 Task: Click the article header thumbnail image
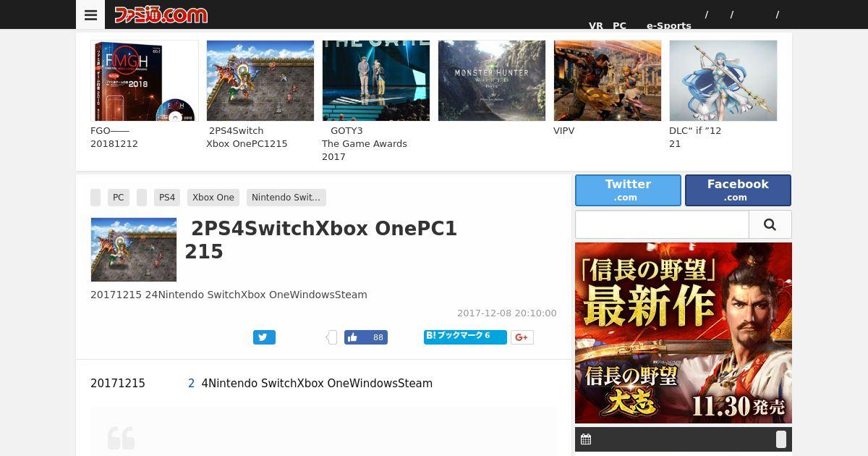point(134,250)
